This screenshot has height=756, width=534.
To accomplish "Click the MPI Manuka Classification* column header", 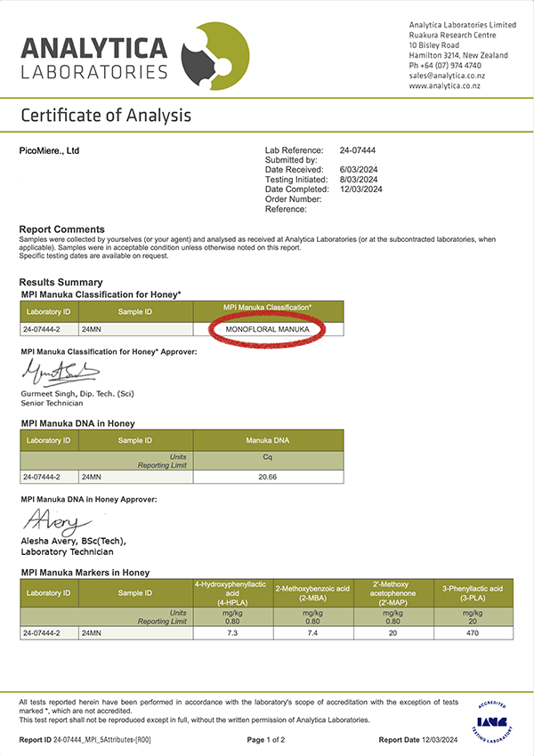I will tap(268, 312).
